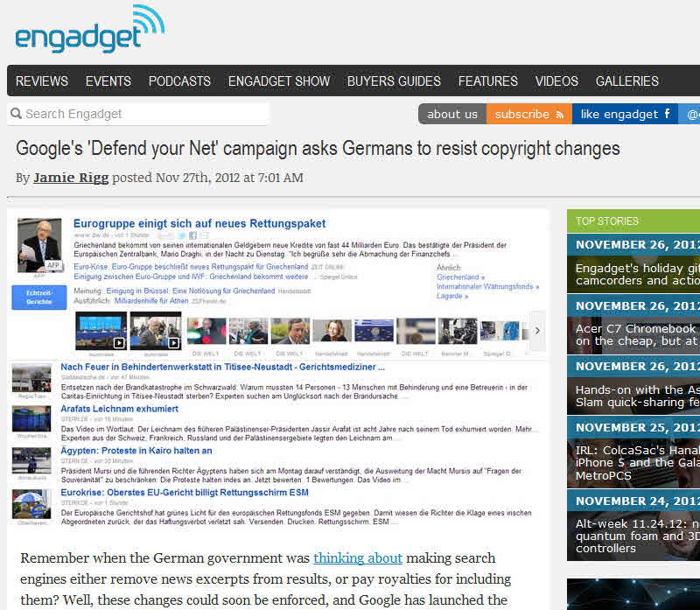Open 'Nach Feuer in Behindertenwerkstatt' headline
The width and height of the screenshot is (700, 610).
click(x=222, y=367)
